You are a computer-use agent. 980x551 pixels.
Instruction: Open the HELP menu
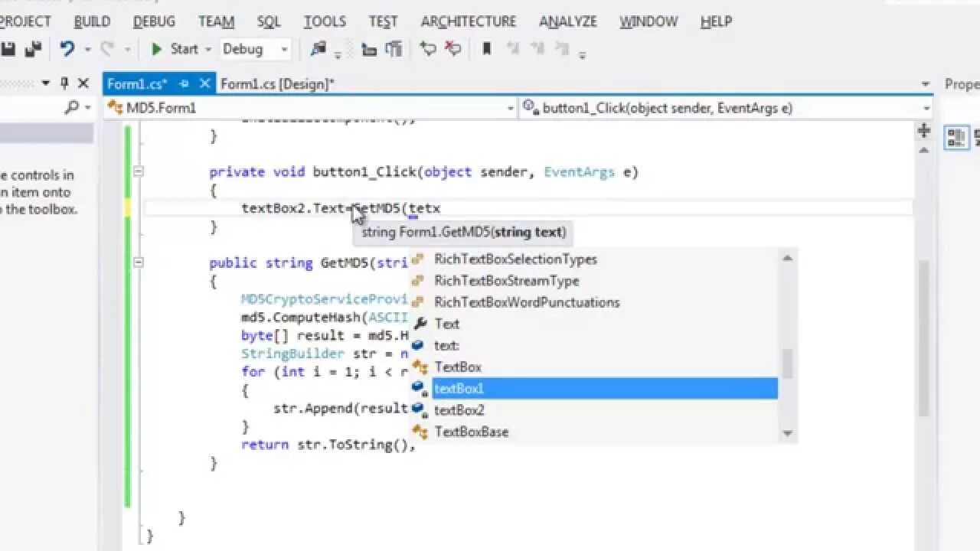[716, 21]
